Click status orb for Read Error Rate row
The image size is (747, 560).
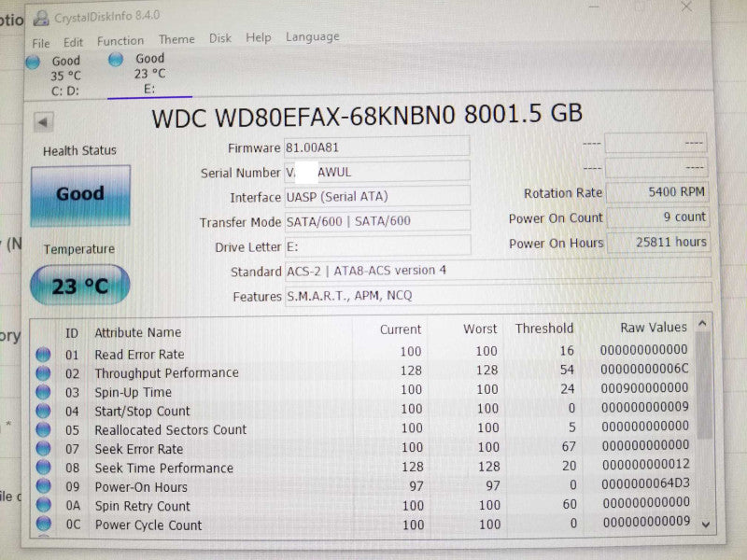click(43, 355)
